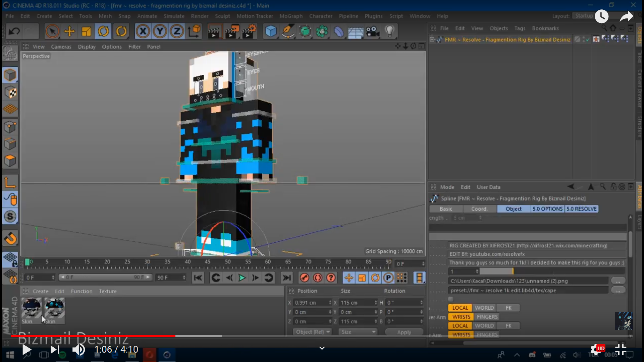Click the Undo arrow icon
The height and width of the screenshot is (362, 644).
click(x=14, y=32)
